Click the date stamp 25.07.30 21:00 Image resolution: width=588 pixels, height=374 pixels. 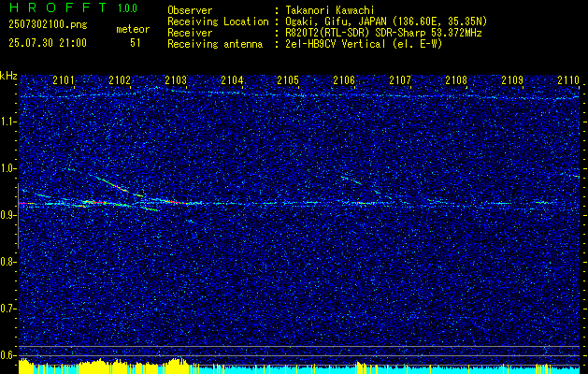pyautogui.click(x=48, y=43)
